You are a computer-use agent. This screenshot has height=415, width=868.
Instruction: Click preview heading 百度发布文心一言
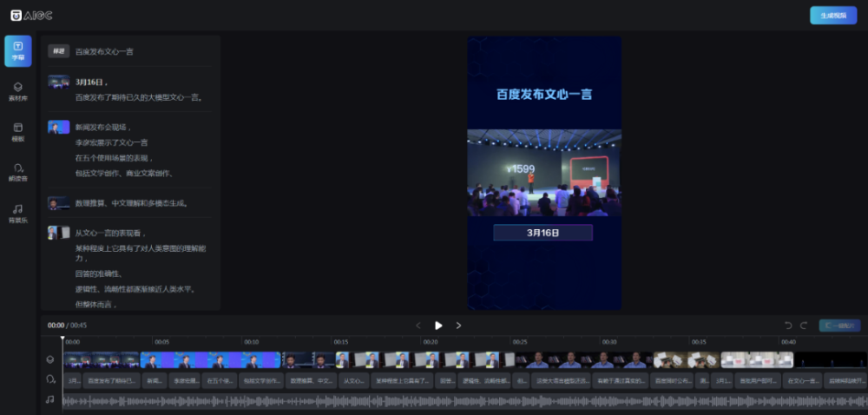544,94
